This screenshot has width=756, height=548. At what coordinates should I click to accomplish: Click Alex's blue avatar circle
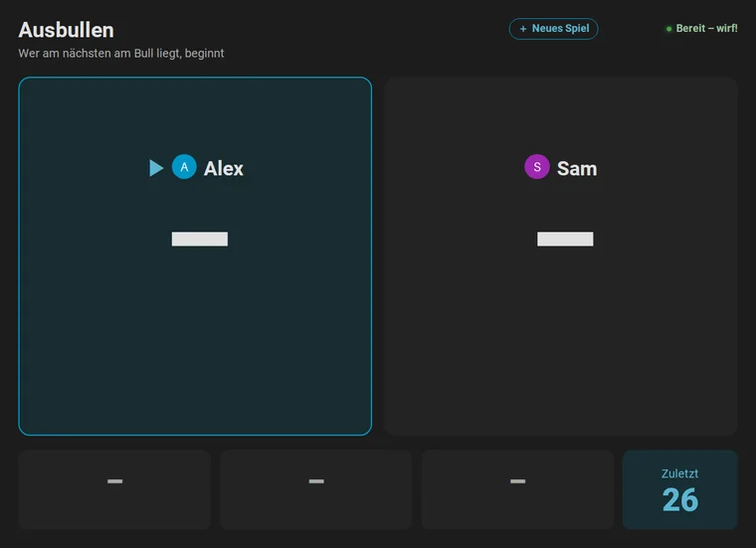(x=184, y=167)
